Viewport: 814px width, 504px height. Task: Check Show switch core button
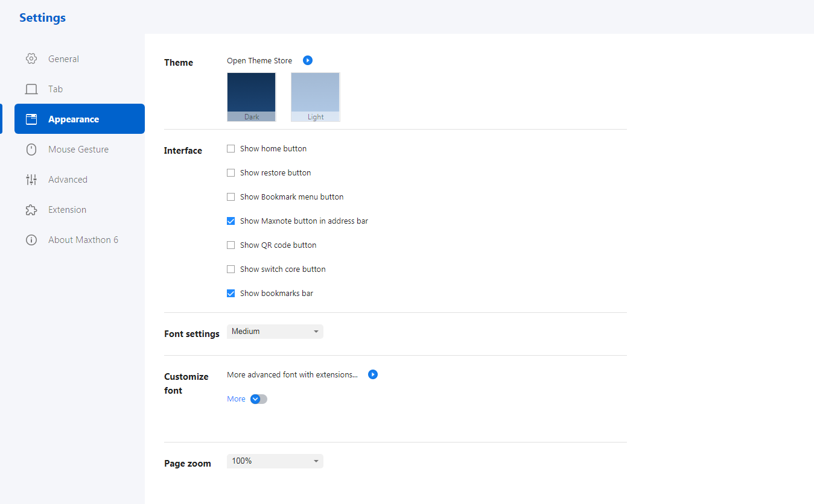(231, 269)
